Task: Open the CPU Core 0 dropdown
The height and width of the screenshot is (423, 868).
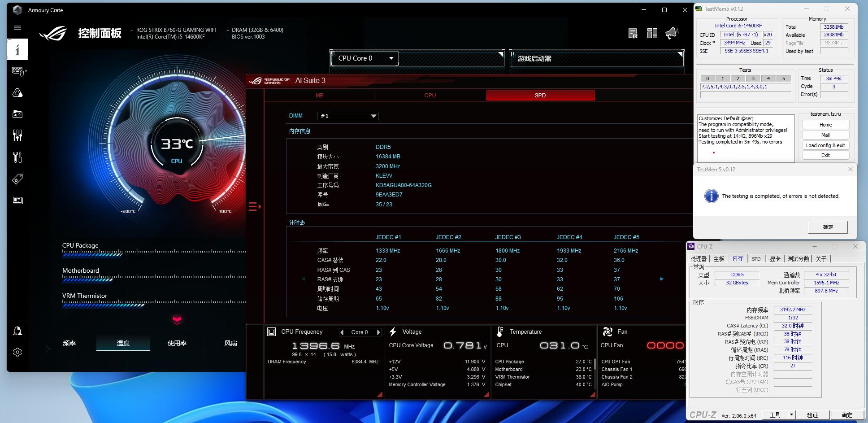Action: (365, 58)
